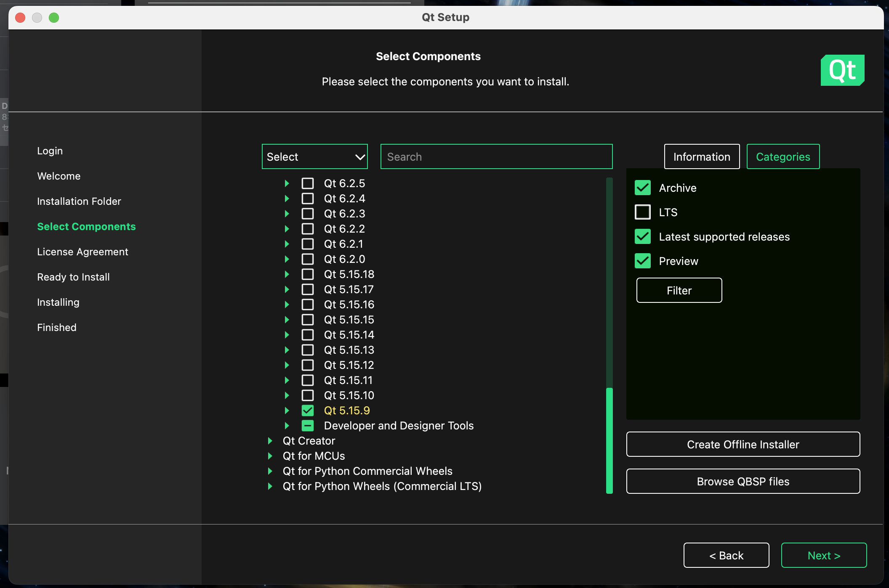Screen dimensions: 889x588
Task: Uncheck the Qt 5.15.9 component
Action: [x=308, y=410]
